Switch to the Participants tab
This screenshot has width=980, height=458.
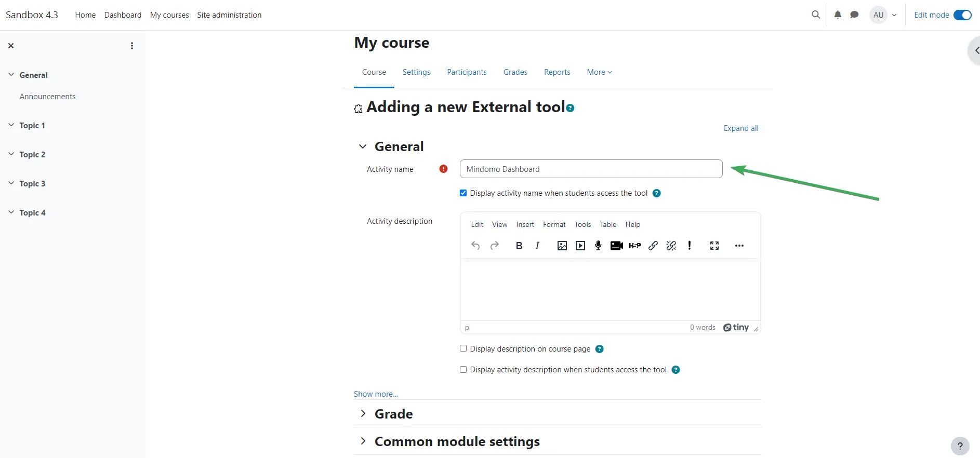point(467,72)
